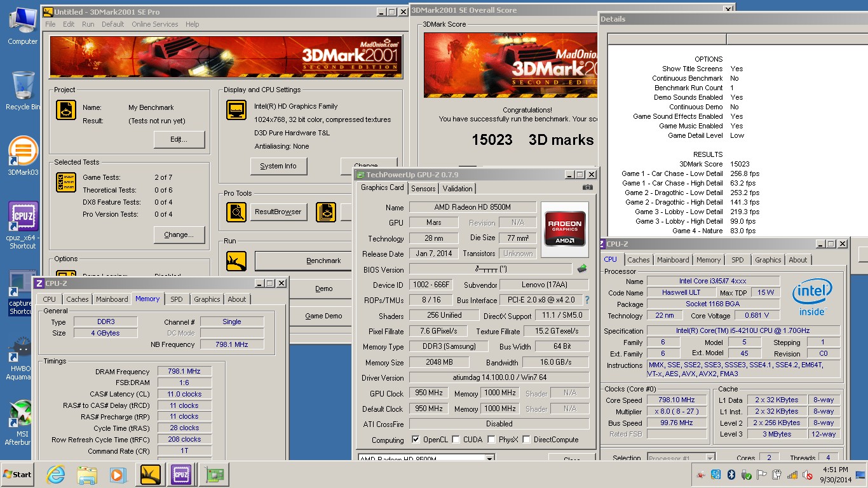Launch the 3DMark03 desktop shortcut
This screenshot has height=488, width=868.
pos(23,156)
